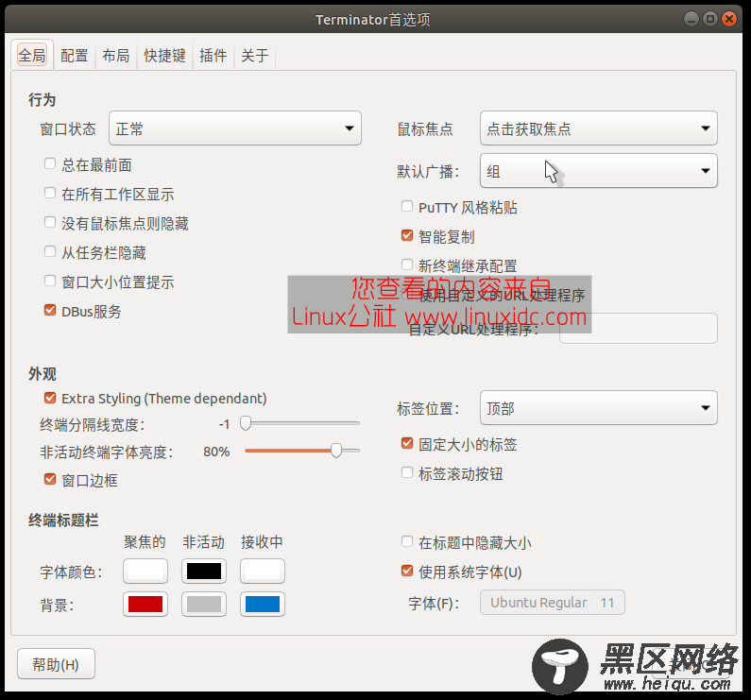The image size is (751, 700).
Task: Open the blue 接收中 background swatch
Action: (x=262, y=605)
